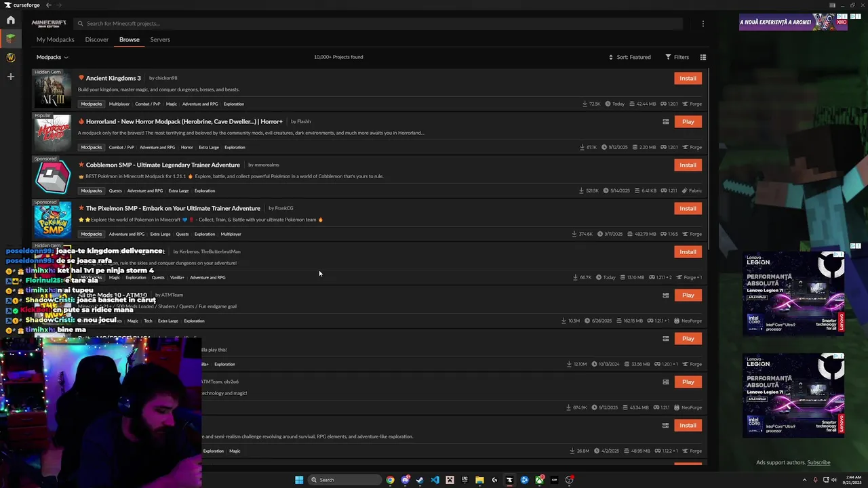Select the Minecraft grass block game icon
The image size is (868, 488).
click(10, 39)
